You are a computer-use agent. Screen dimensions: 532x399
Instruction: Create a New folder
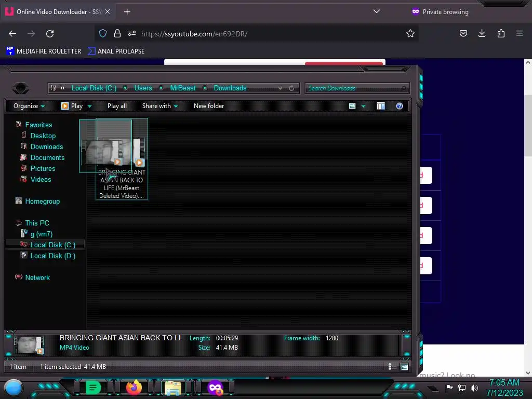pos(209,106)
